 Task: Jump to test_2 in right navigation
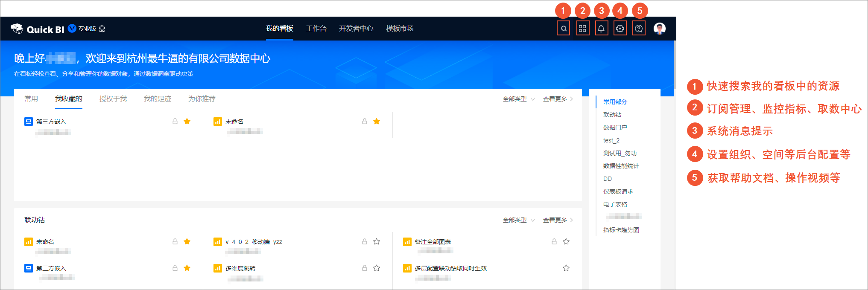coord(611,140)
